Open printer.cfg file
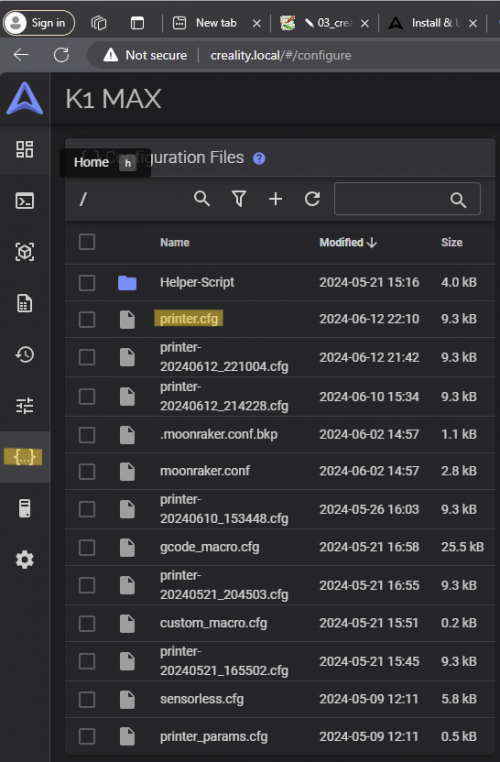The width and height of the screenshot is (500, 762). point(189,319)
